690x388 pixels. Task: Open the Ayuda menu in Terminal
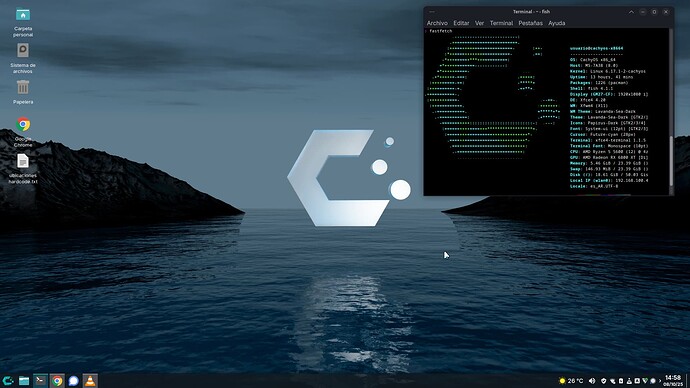tap(557, 23)
